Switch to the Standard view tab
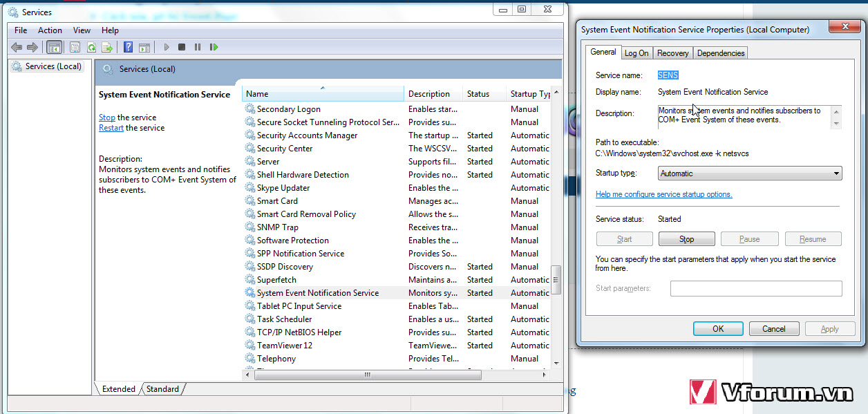Screen dimensions: 868x414 pos(162,389)
